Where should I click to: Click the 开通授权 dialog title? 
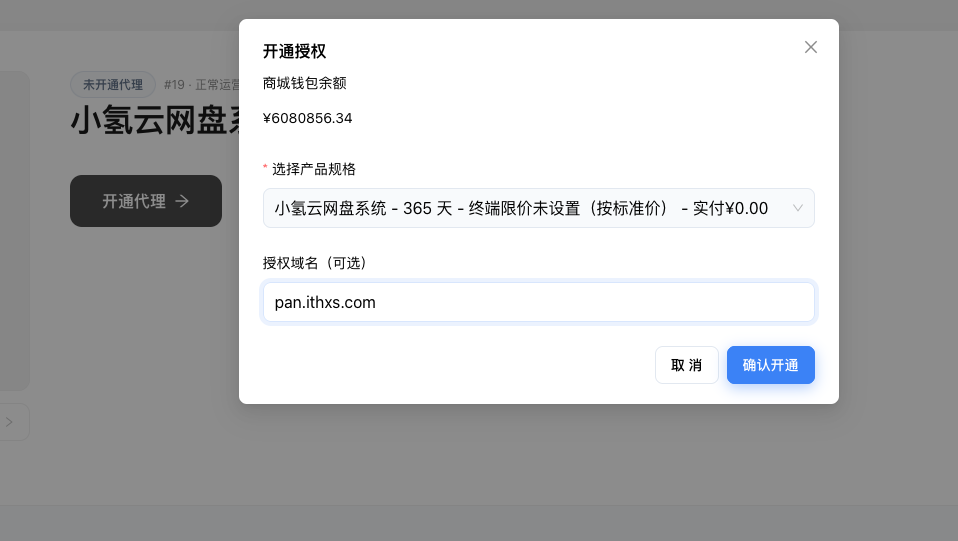(294, 51)
